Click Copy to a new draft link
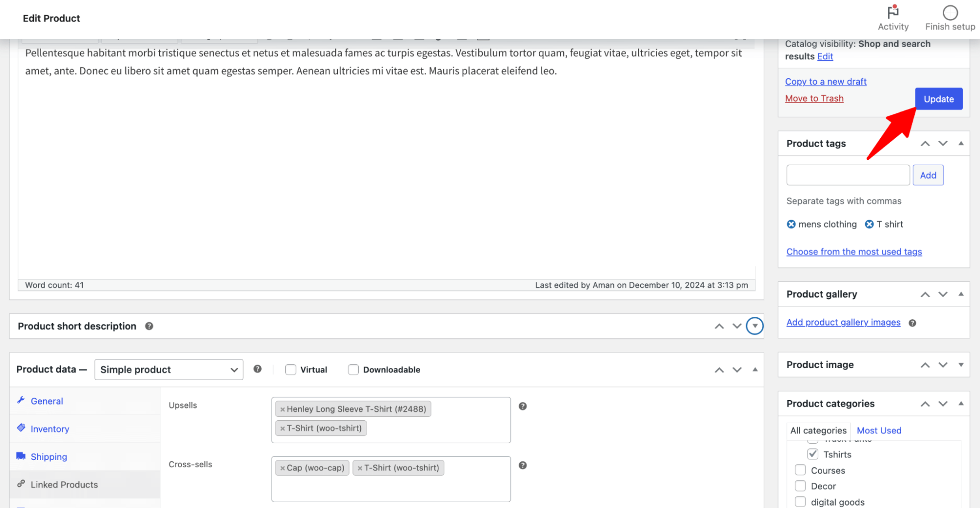 coord(826,81)
